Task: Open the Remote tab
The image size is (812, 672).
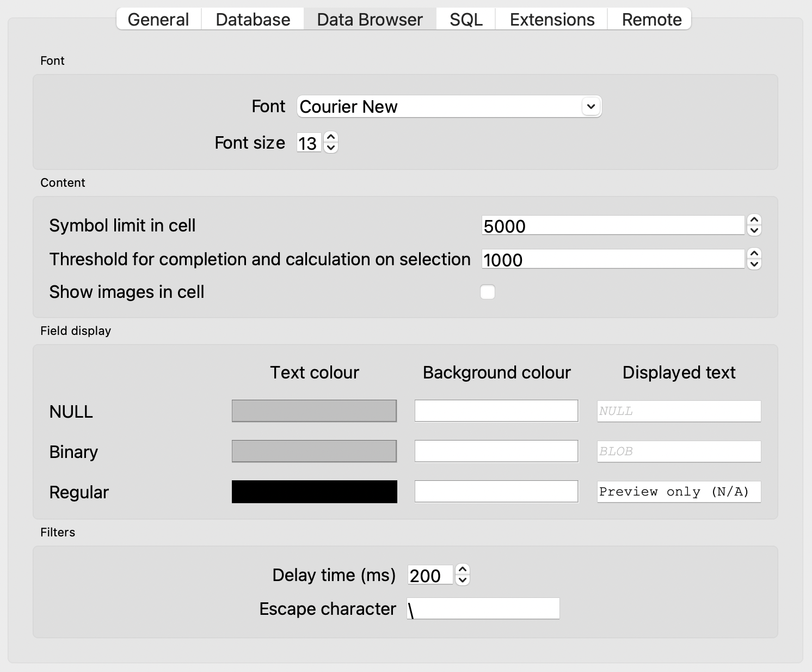Action: click(651, 19)
